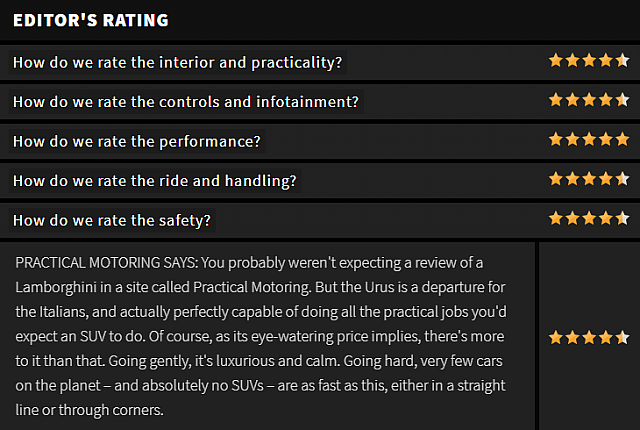Viewport: 640px width, 430px height.
Task: Click the verdict paragraph mentioning Urus
Action: [x=261, y=336]
